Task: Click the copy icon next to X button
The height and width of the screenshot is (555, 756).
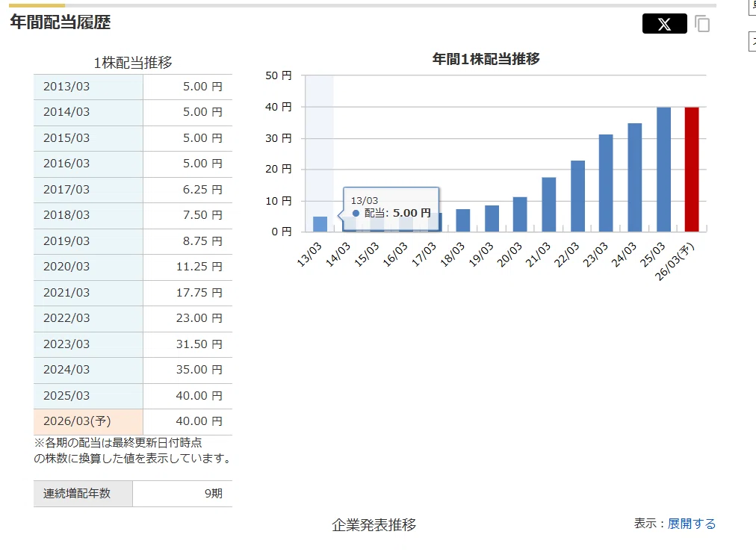Action: [x=702, y=24]
